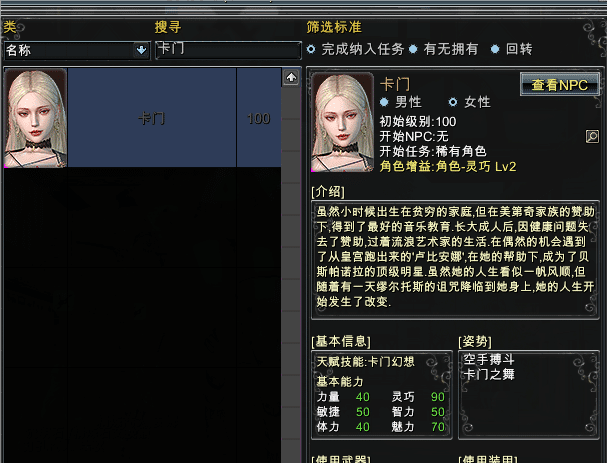The width and height of the screenshot is (607, 463).
Task: Click the 角色增益:角色-灵巧 Lv2 text
Action: (x=448, y=166)
